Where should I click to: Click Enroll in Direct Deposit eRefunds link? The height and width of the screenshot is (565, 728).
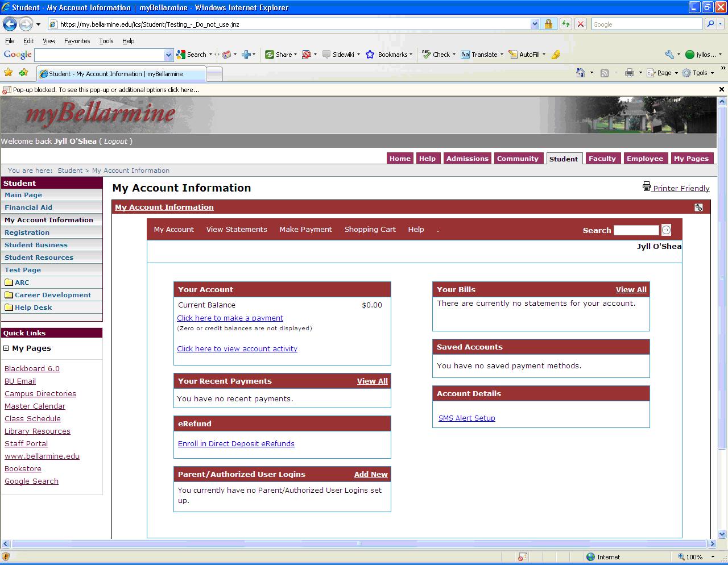[x=236, y=444]
